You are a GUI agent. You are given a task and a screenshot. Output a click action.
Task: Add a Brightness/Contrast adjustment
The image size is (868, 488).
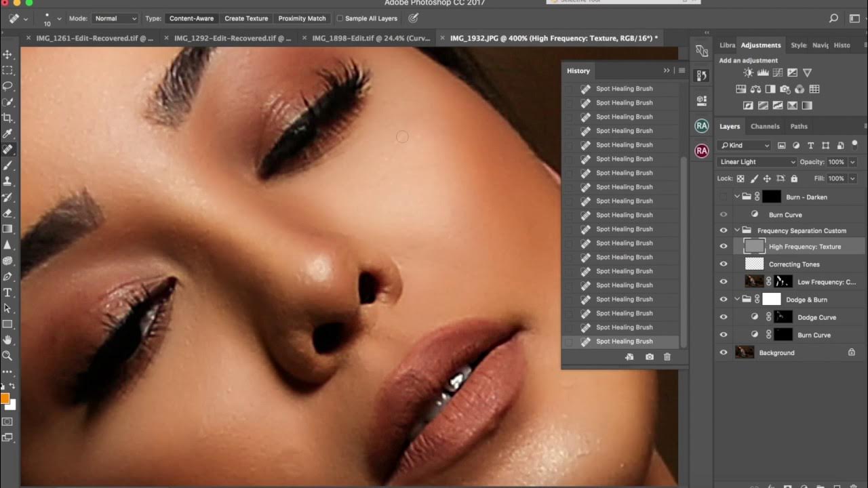748,73
